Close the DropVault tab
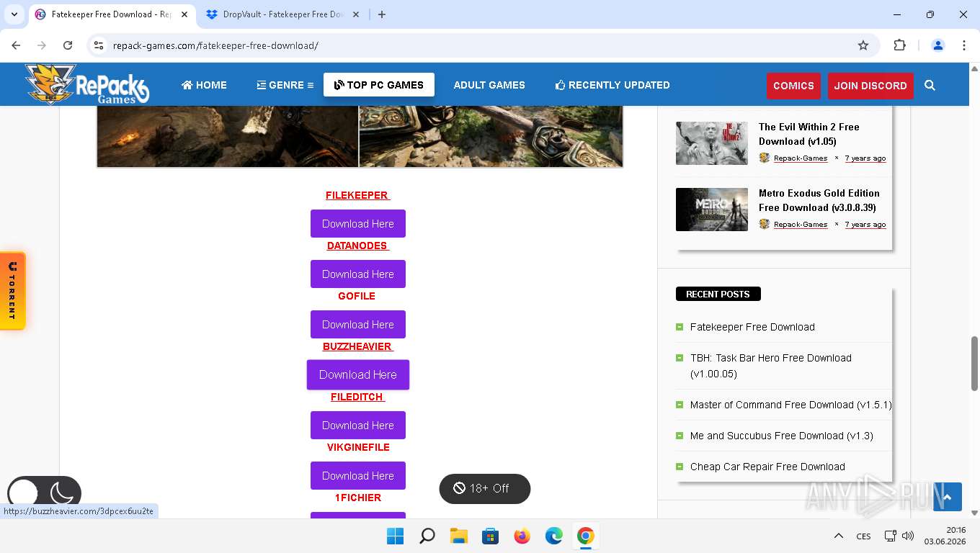980x553 pixels. pyautogui.click(x=357, y=14)
